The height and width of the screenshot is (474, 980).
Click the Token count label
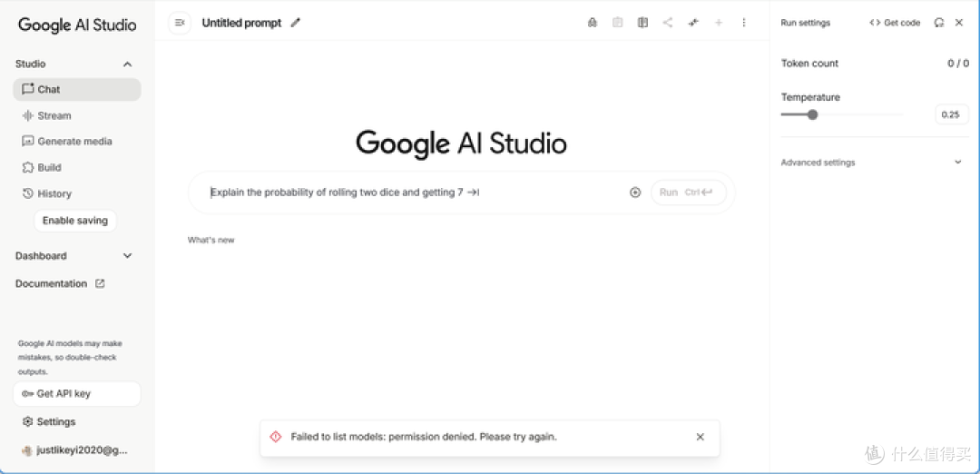[x=810, y=64]
